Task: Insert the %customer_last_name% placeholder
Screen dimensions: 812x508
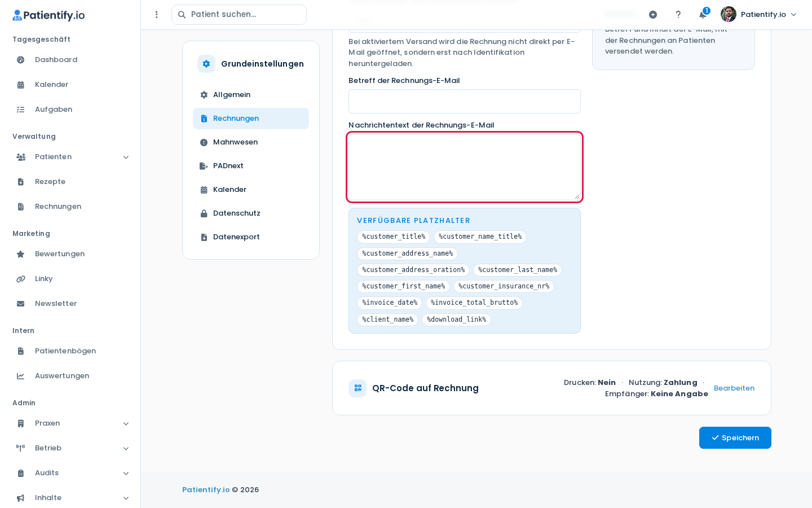Action: (x=518, y=270)
